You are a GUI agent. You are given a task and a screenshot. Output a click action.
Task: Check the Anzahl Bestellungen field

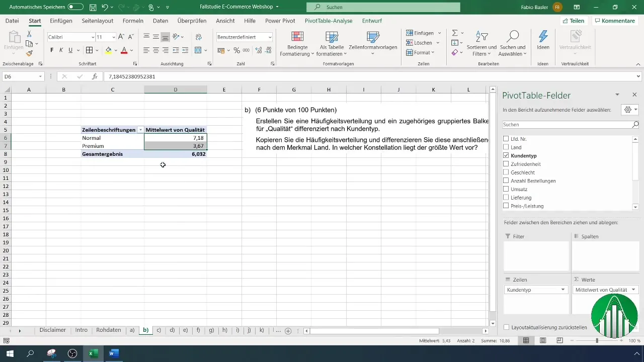pyautogui.click(x=506, y=180)
